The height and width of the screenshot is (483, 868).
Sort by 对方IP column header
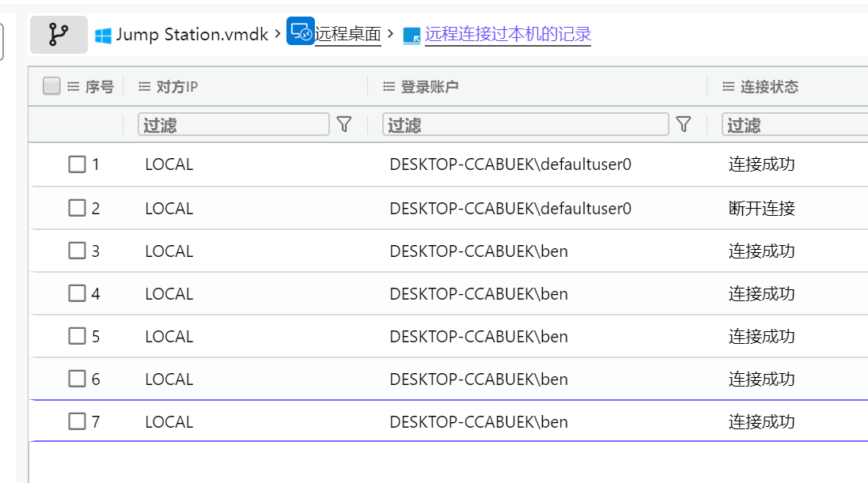(x=177, y=87)
